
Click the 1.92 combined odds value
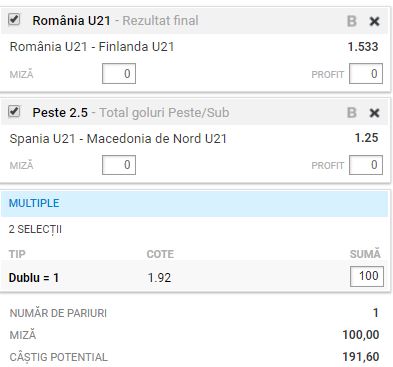[x=159, y=277]
